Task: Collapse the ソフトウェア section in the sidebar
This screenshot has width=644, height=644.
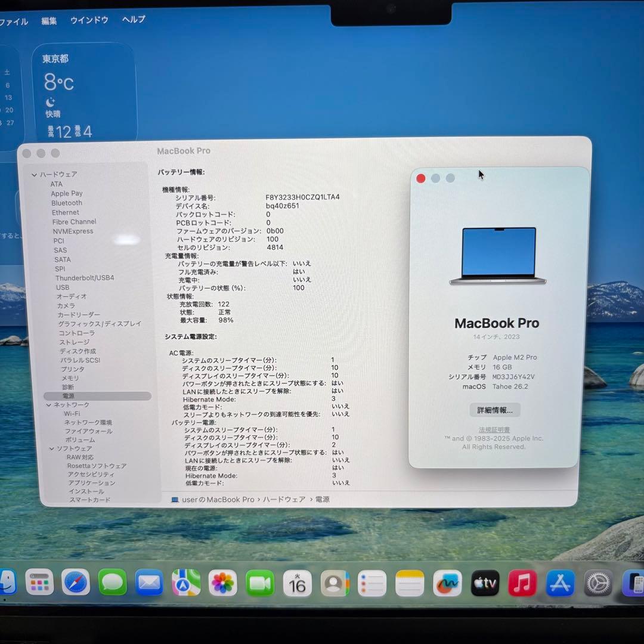Action: (52, 448)
